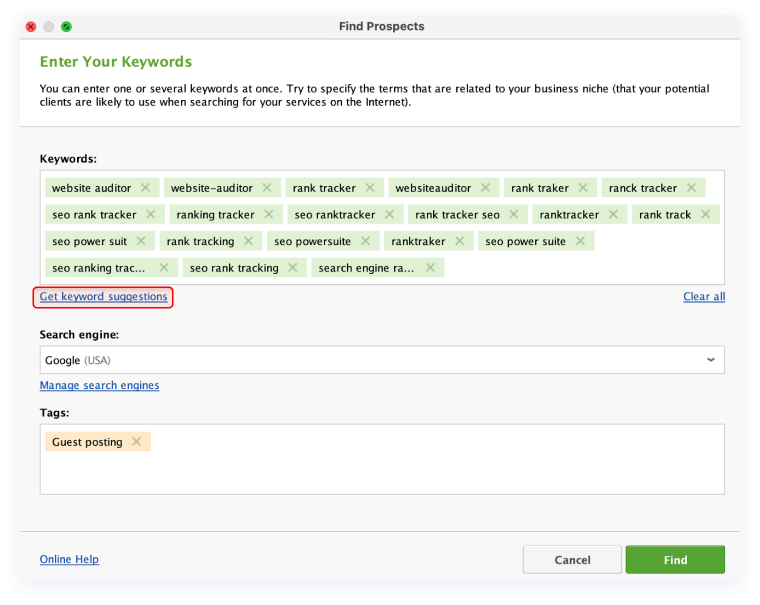Remove the 'seo powersuite' keyword tag

point(368,241)
